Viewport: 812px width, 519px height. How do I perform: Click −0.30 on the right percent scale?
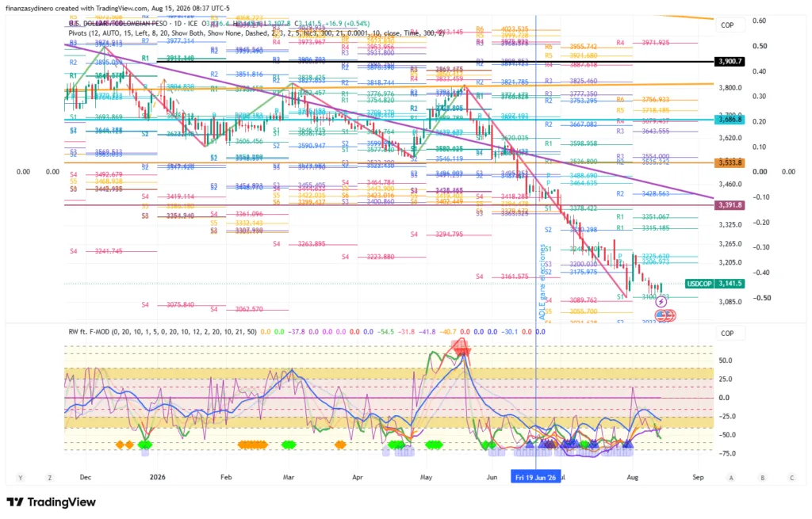[760, 247]
